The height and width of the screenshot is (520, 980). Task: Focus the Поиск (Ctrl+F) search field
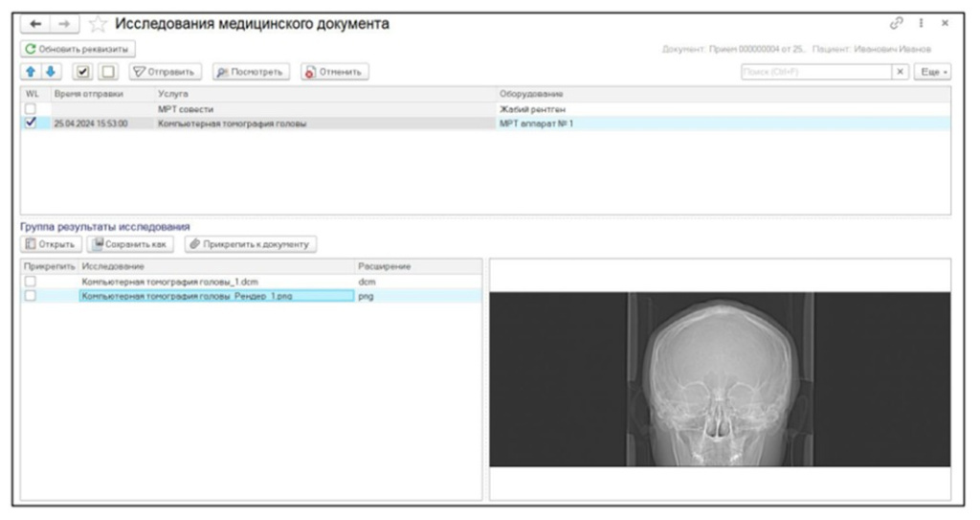816,72
